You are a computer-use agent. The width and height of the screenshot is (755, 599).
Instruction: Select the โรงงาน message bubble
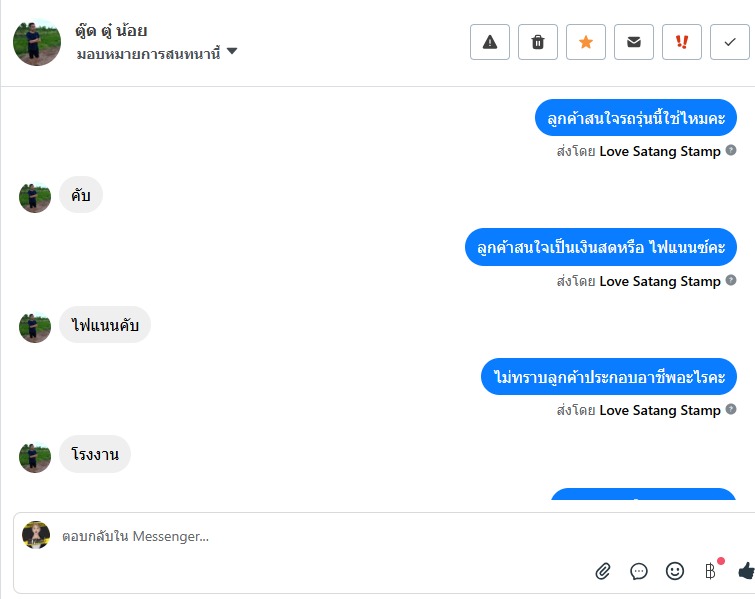[x=95, y=455]
